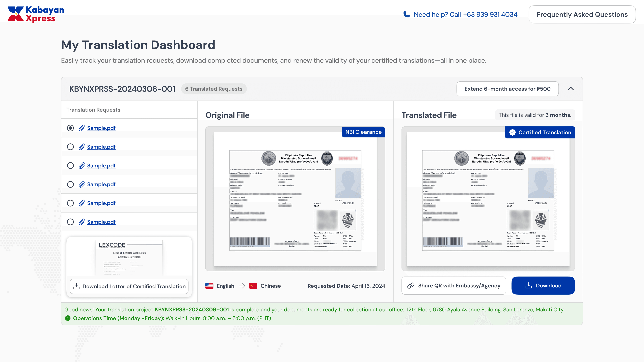Click the Translated File heading

(x=429, y=115)
